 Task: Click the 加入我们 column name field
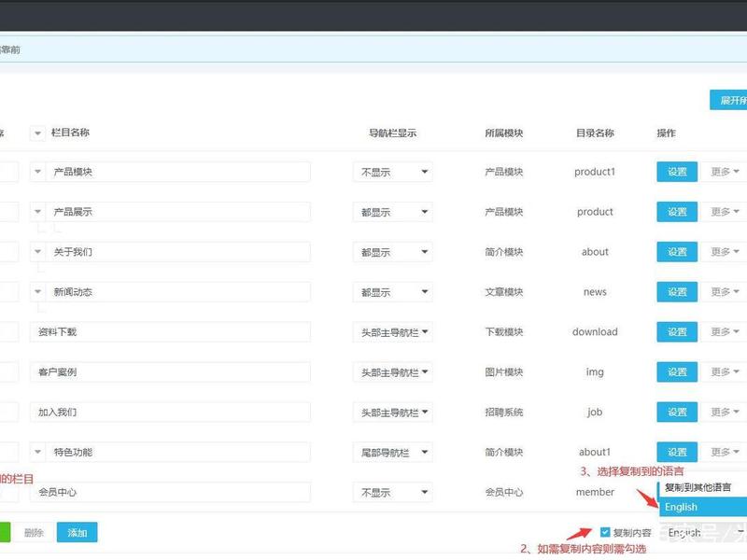[x=170, y=412]
